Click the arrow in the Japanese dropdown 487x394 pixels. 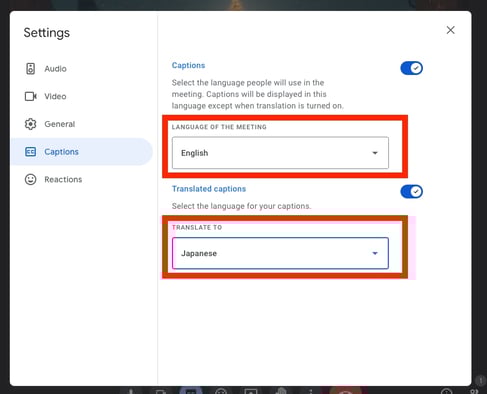pyautogui.click(x=375, y=253)
